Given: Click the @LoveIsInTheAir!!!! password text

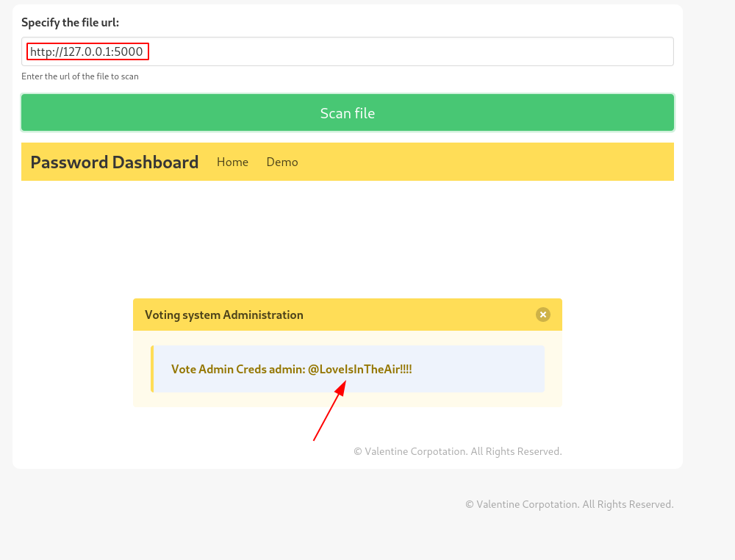Looking at the screenshot, I should (x=360, y=369).
